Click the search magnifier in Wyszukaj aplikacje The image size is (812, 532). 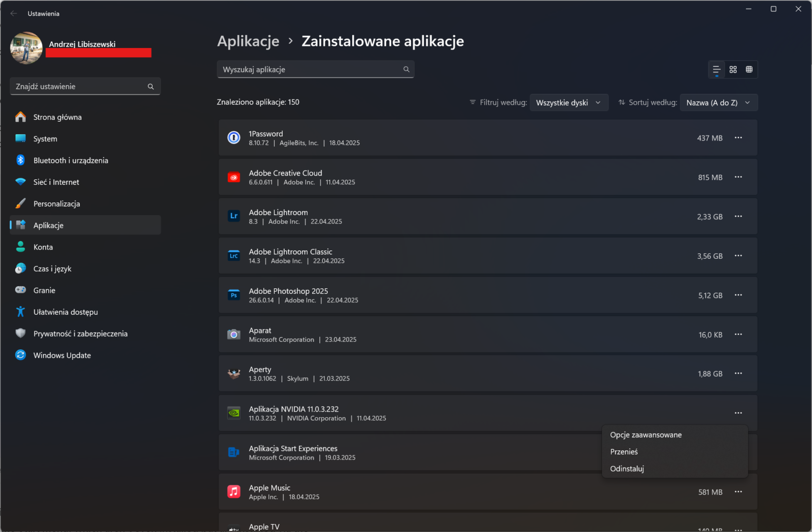pos(407,70)
